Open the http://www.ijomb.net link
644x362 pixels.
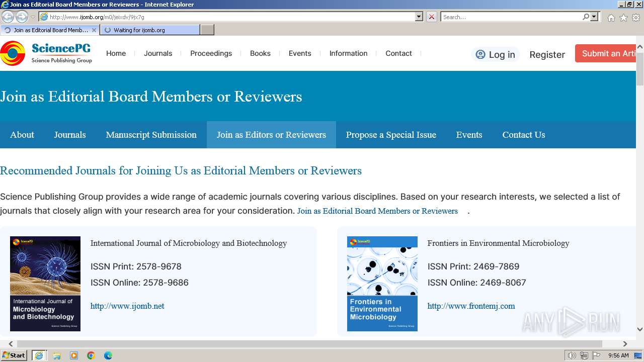(x=127, y=306)
